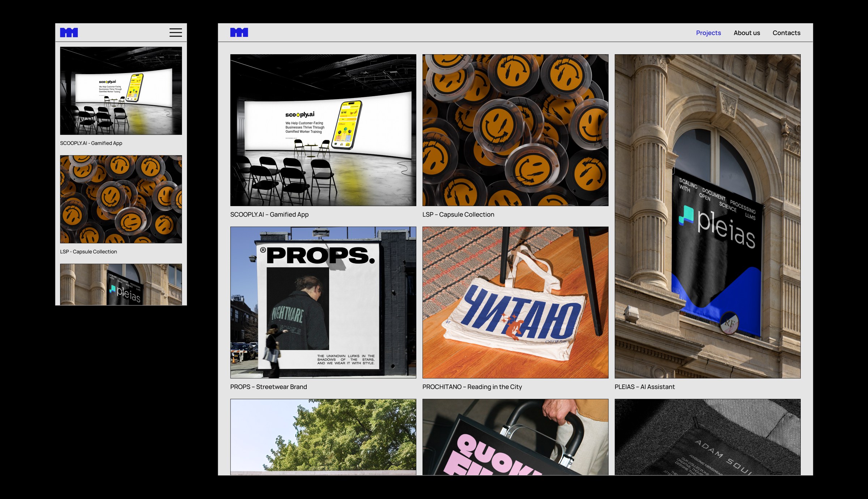This screenshot has width=868, height=499.
Task: Open the PROCHITANO tote bag thumbnail
Action: tap(515, 302)
